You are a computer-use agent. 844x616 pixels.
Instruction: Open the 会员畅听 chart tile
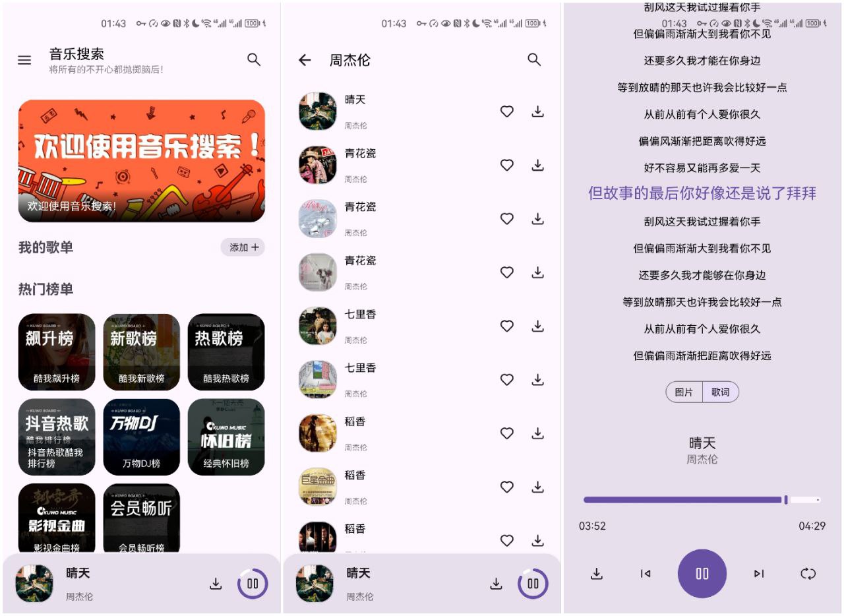142,519
